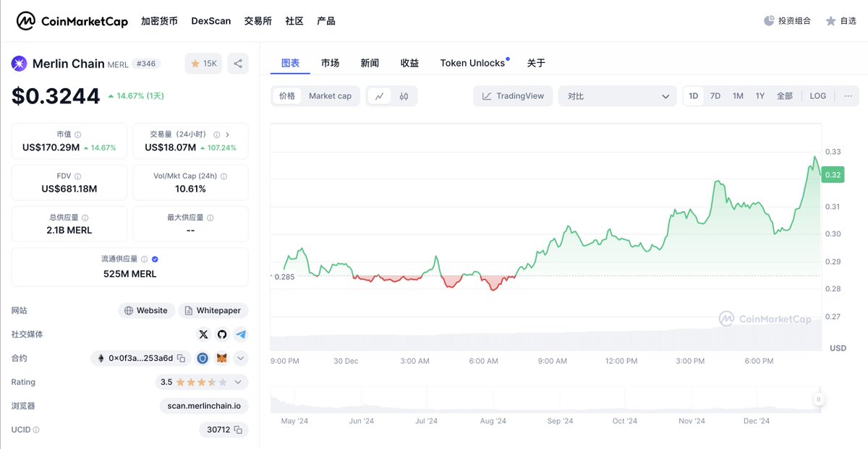Switch to the 关于 tab

point(536,63)
